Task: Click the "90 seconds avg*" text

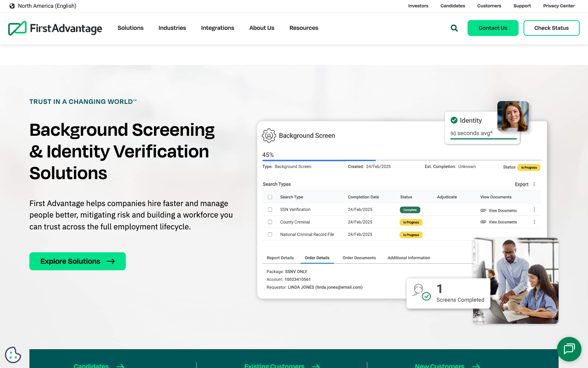Action: tap(472, 133)
